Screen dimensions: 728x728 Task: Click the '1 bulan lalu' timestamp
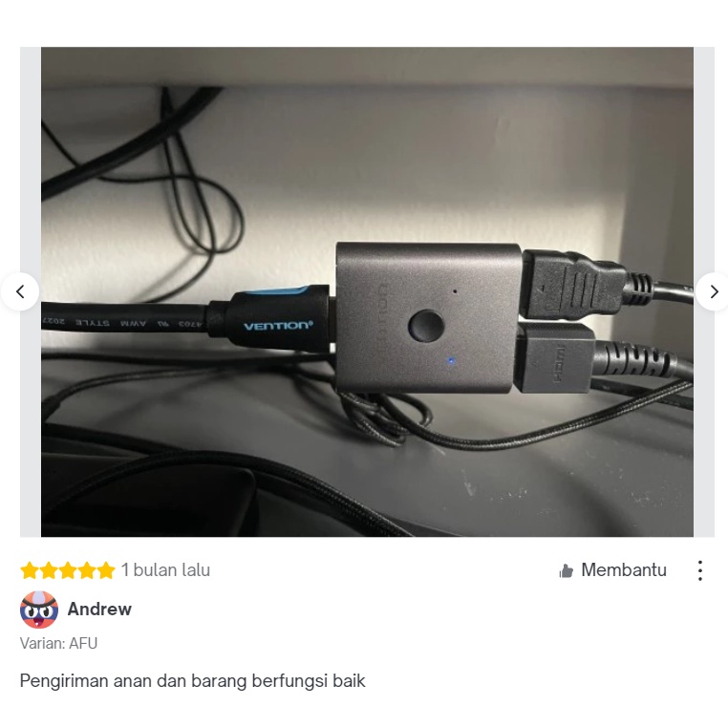coord(165,569)
